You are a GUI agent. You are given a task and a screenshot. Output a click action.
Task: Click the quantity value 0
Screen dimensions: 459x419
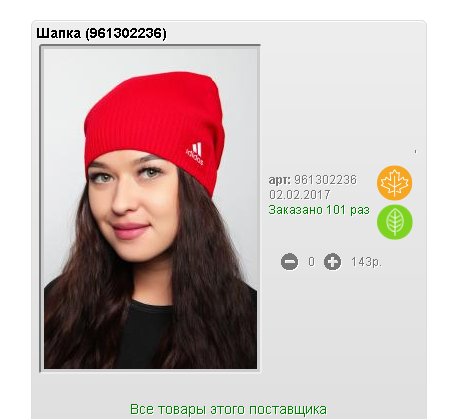pyautogui.click(x=311, y=262)
